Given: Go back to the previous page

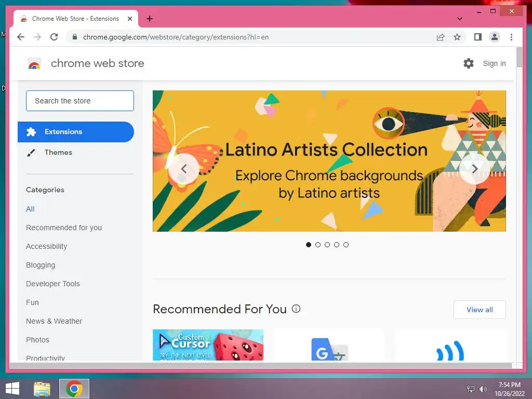Looking at the screenshot, I should pos(21,37).
